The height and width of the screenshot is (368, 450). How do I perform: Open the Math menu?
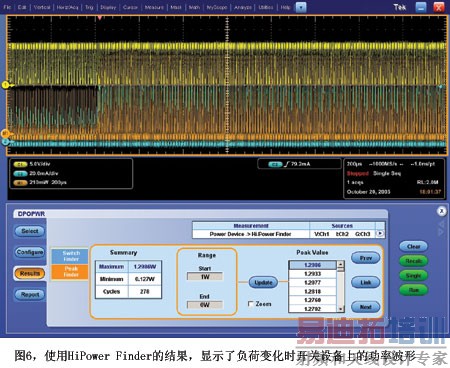[x=194, y=7]
